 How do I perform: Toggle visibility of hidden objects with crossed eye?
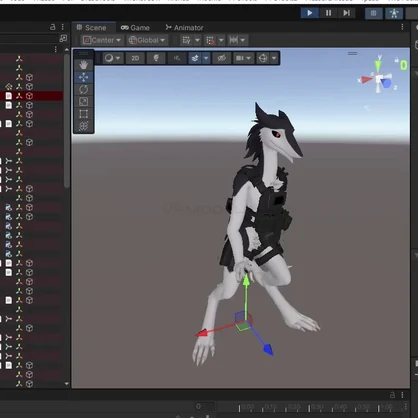[221, 58]
